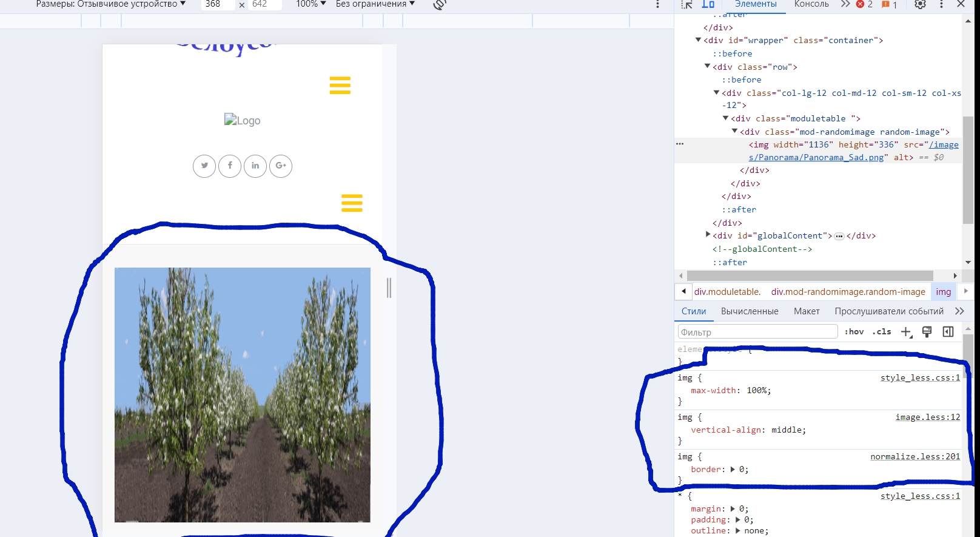Click the Facebook social icon
This screenshot has width=980, height=537.
[x=230, y=166]
